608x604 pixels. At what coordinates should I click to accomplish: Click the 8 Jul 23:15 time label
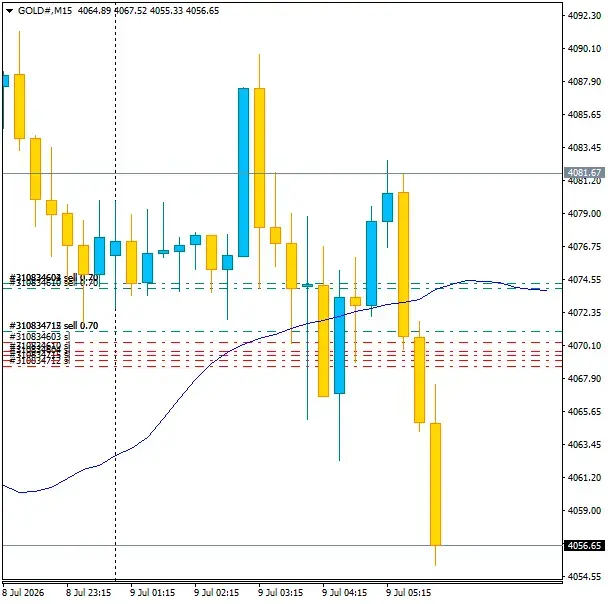coord(88,593)
